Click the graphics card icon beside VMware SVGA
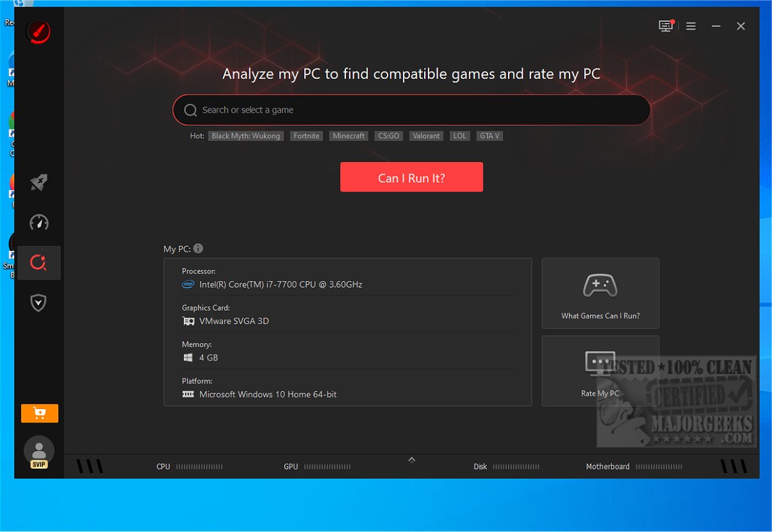772x532 pixels. click(x=188, y=321)
